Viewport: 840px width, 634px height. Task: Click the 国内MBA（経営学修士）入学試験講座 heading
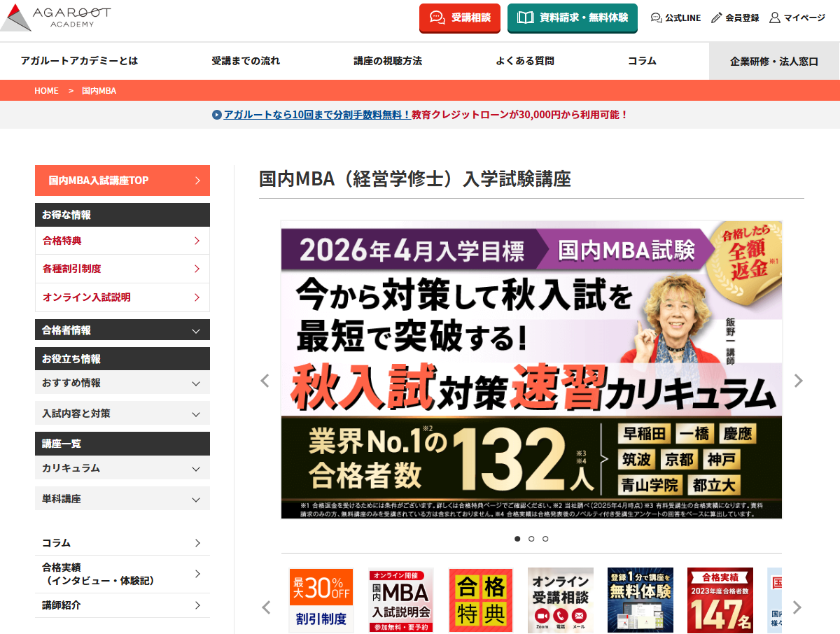pyautogui.click(x=415, y=179)
